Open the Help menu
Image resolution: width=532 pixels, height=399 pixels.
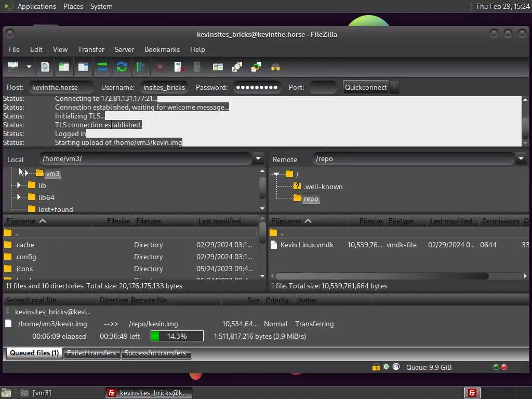(x=197, y=49)
